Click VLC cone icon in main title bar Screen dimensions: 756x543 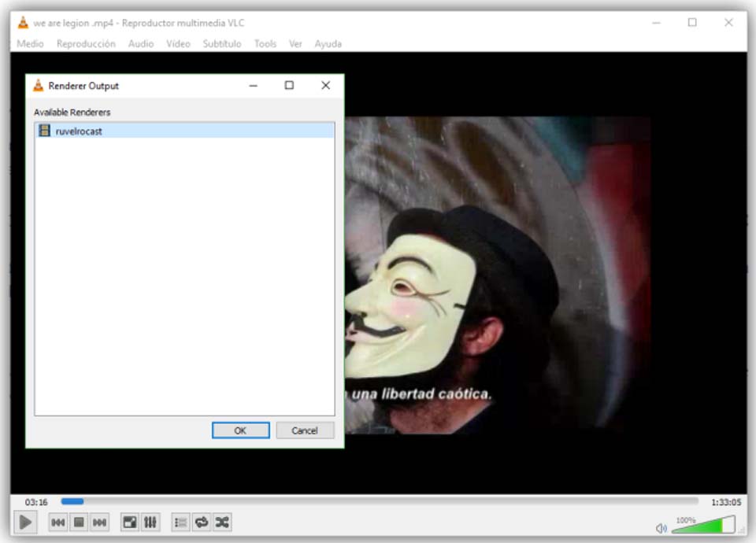pyautogui.click(x=23, y=22)
